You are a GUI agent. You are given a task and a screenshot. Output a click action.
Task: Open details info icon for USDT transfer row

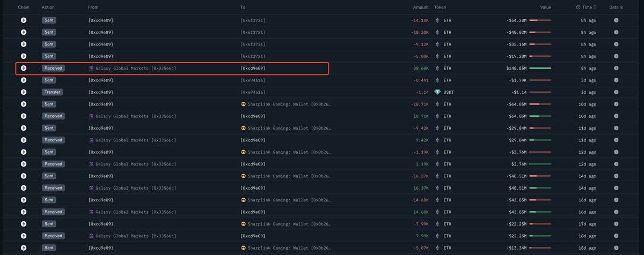pyautogui.click(x=616, y=92)
